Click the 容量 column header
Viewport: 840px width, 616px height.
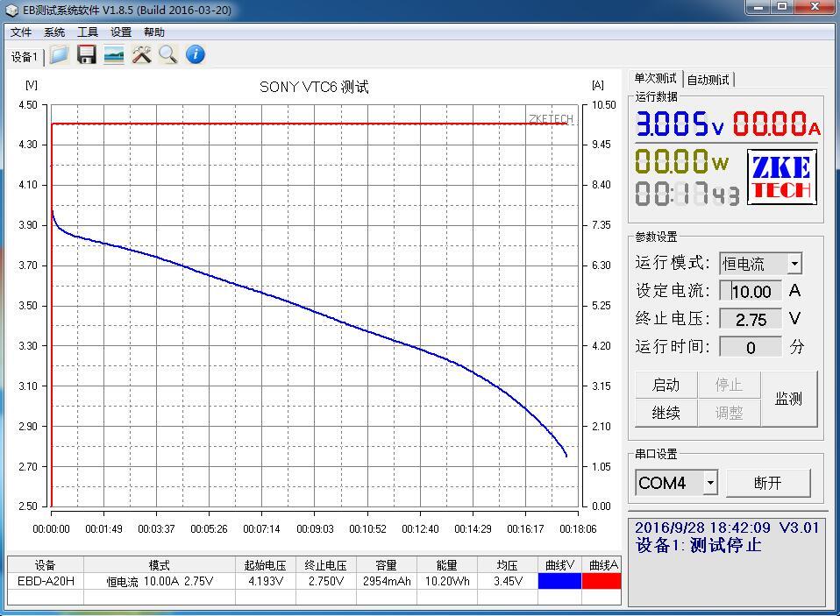tap(387, 565)
